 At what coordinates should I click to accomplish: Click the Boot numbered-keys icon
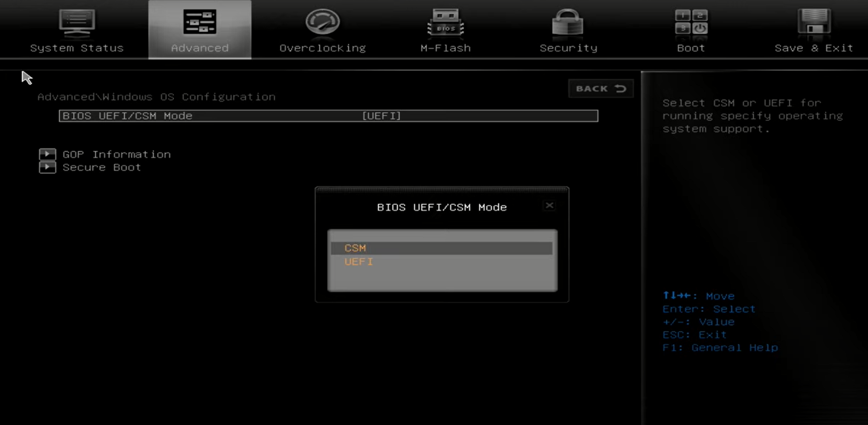[691, 22]
